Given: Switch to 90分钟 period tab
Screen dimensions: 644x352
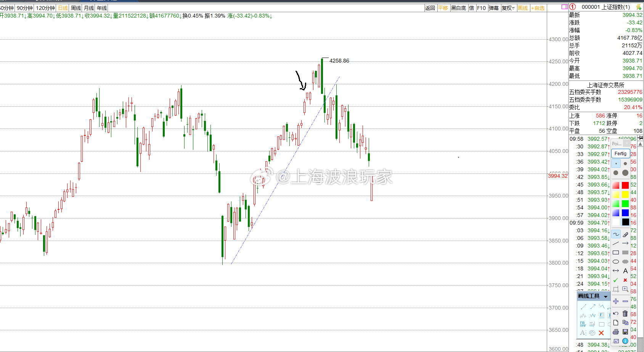Looking at the screenshot, I should coord(25,8).
